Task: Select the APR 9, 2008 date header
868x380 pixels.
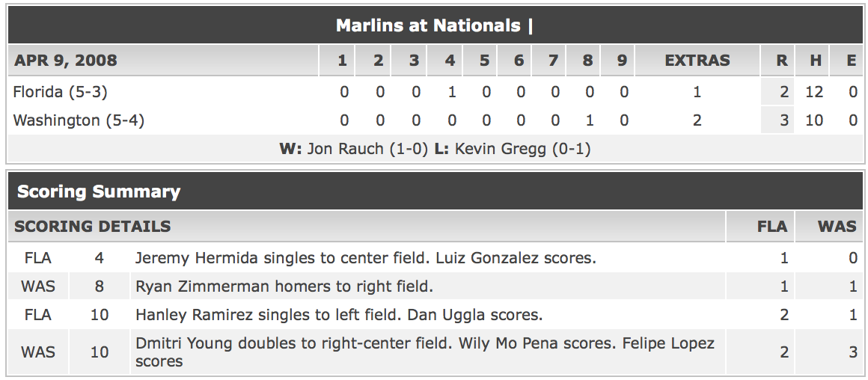Action: [x=65, y=61]
